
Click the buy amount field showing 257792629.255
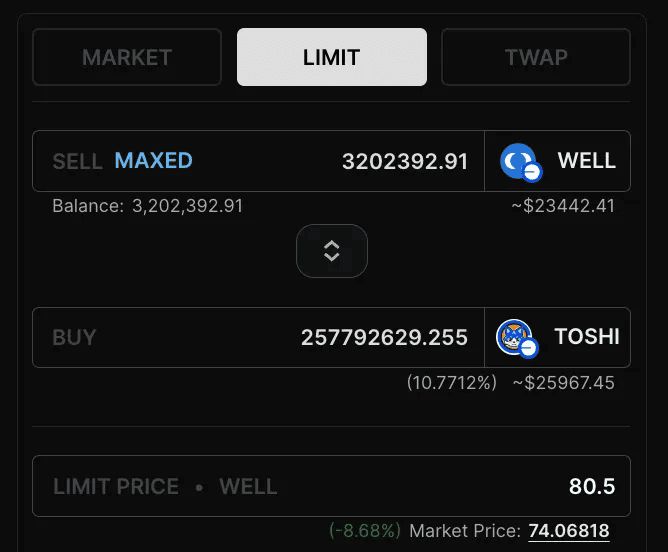pyautogui.click(x=384, y=337)
